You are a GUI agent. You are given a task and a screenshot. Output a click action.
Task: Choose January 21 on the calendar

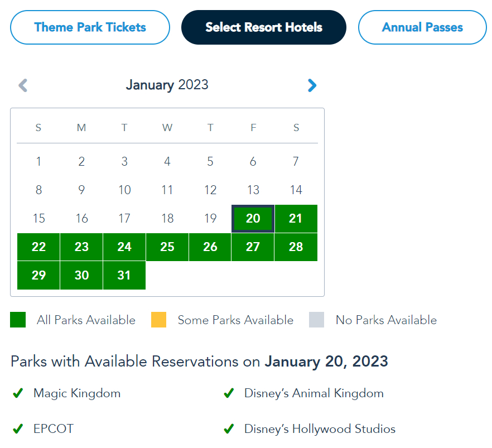296,218
